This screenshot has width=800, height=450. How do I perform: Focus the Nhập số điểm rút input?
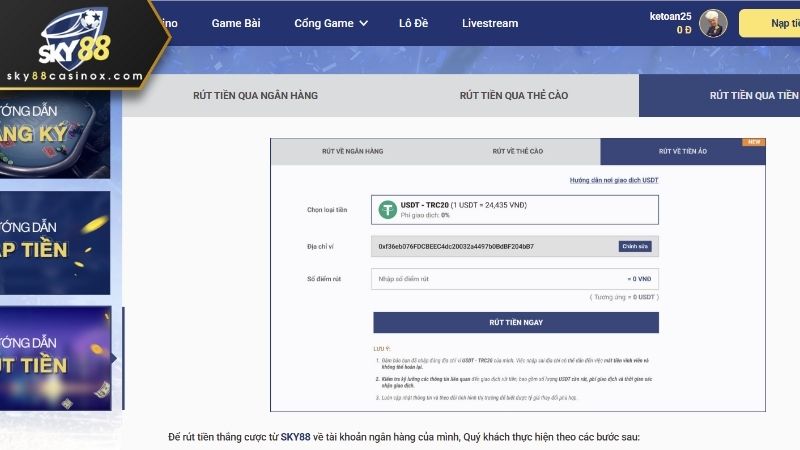pos(515,279)
